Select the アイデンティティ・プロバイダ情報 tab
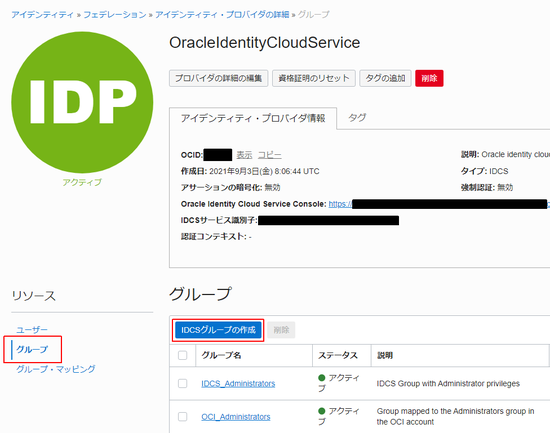This screenshot has width=550, height=433. tap(253, 118)
